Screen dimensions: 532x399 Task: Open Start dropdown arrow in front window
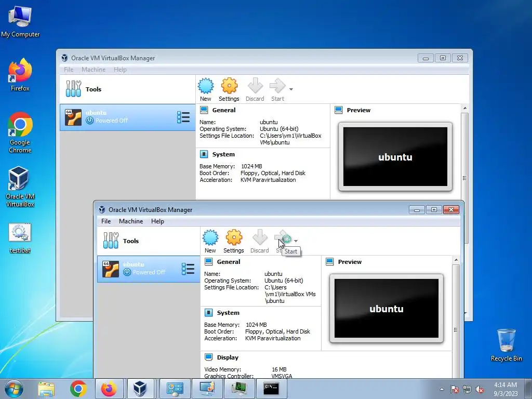tap(296, 241)
